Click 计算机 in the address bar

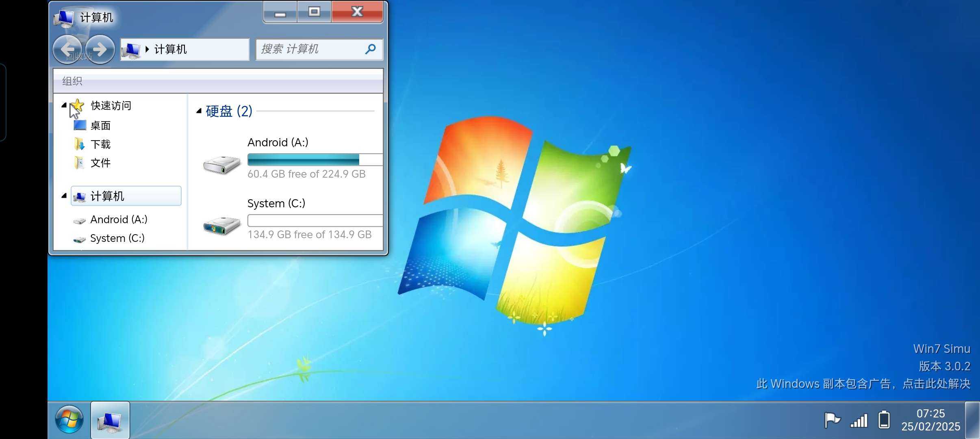(170, 50)
